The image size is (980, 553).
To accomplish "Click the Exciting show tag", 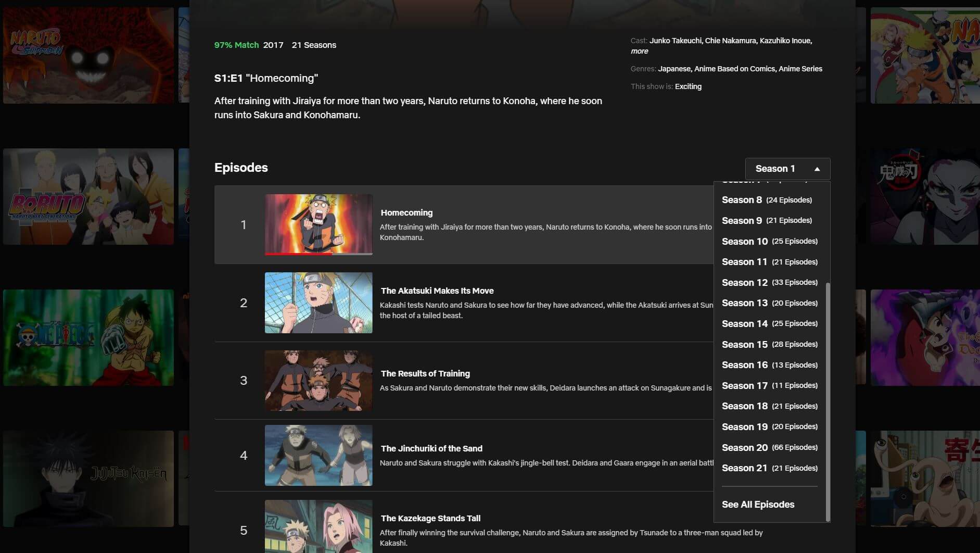I will 688,86.
